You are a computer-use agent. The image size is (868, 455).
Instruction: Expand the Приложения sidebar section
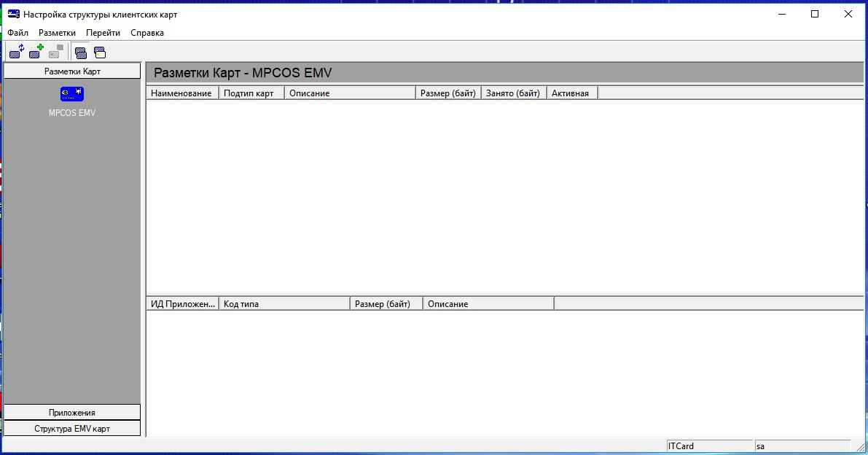(72, 413)
